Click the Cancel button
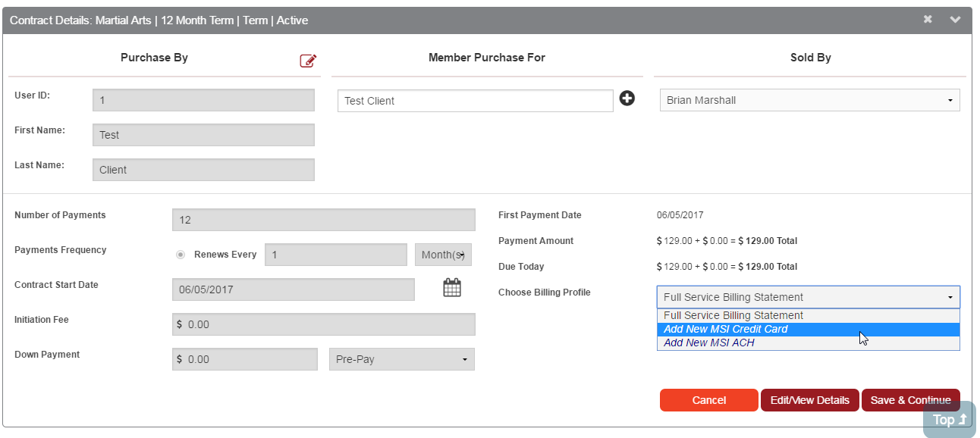The height and width of the screenshot is (438, 980). click(x=708, y=400)
